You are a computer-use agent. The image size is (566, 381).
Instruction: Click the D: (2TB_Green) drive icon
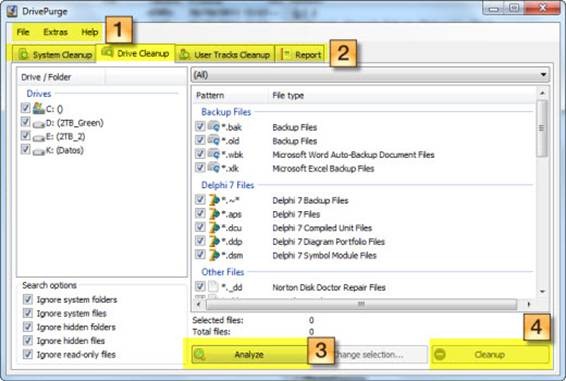pos(38,124)
